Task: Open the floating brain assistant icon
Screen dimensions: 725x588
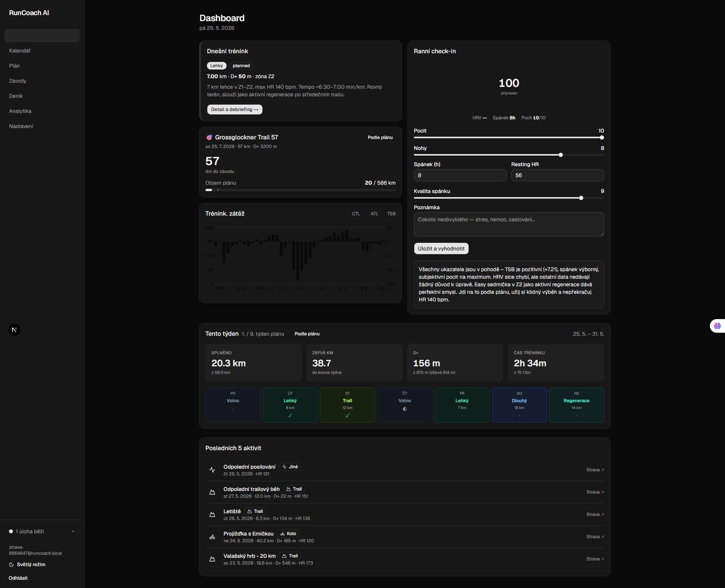Action: pyautogui.click(x=717, y=326)
